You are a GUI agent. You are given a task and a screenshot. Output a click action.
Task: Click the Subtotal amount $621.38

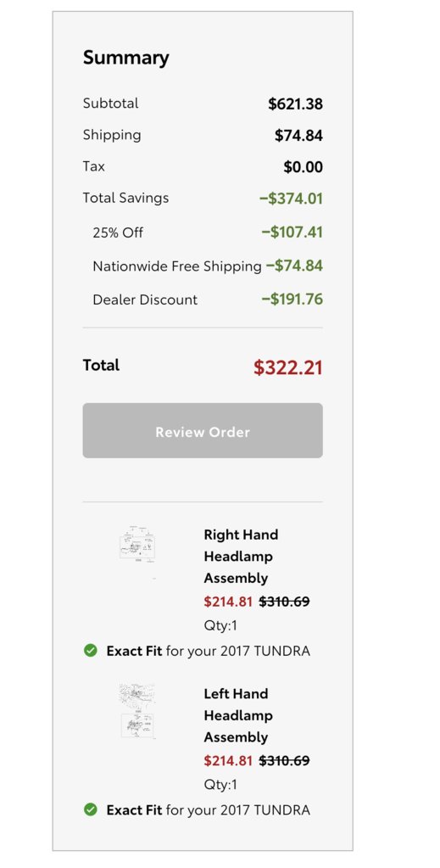296,104
